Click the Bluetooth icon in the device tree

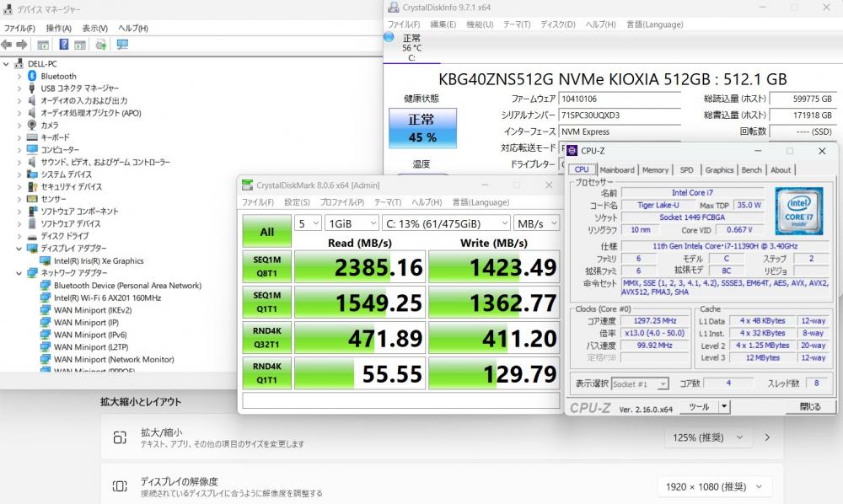32,76
